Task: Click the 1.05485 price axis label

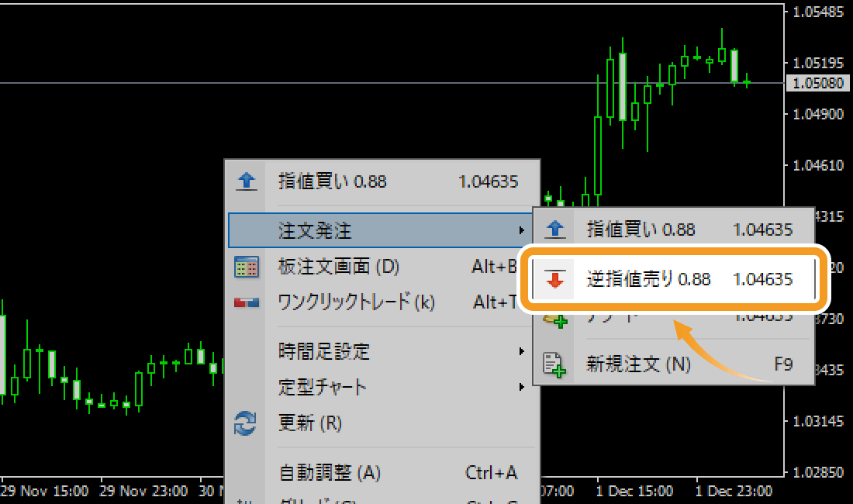Action: tap(817, 12)
